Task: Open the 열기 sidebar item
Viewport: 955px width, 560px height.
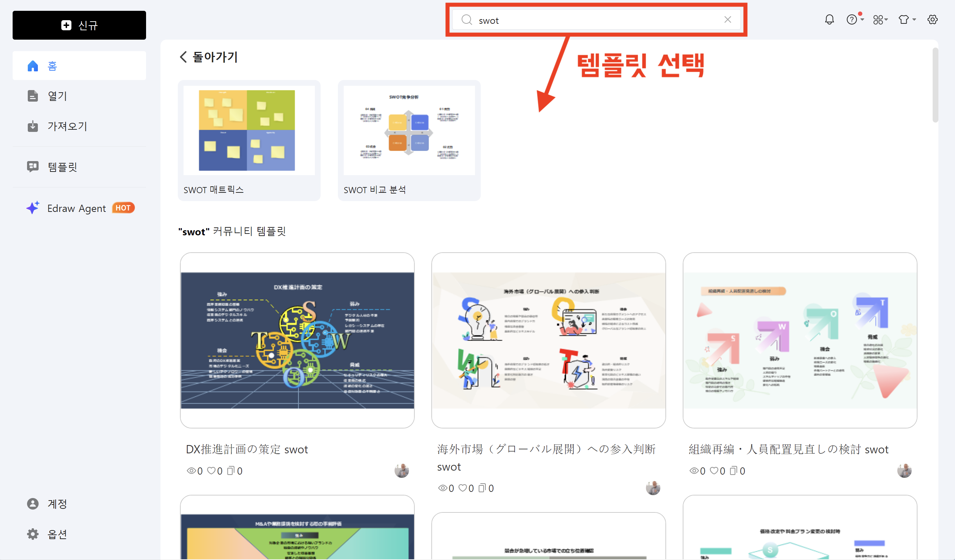Action: (x=57, y=96)
